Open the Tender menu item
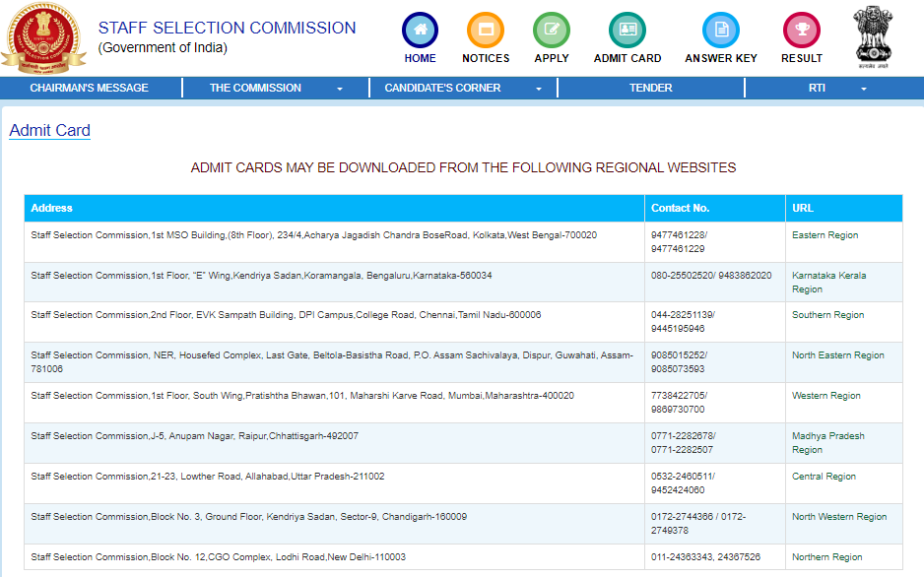Screen dimensions: 924x577 [x=650, y=88]
